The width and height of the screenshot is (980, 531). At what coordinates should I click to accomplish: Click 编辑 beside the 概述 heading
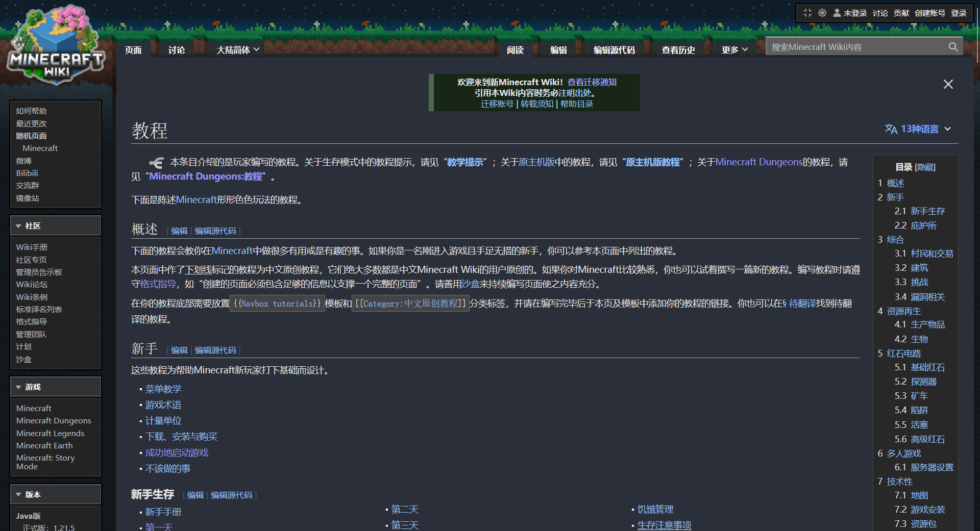tap(179, 231)
